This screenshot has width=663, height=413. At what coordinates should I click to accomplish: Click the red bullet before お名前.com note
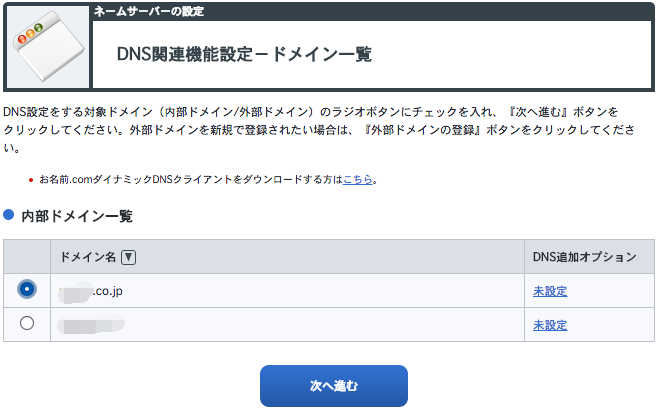pyautogui.click(x=30, y=181)
